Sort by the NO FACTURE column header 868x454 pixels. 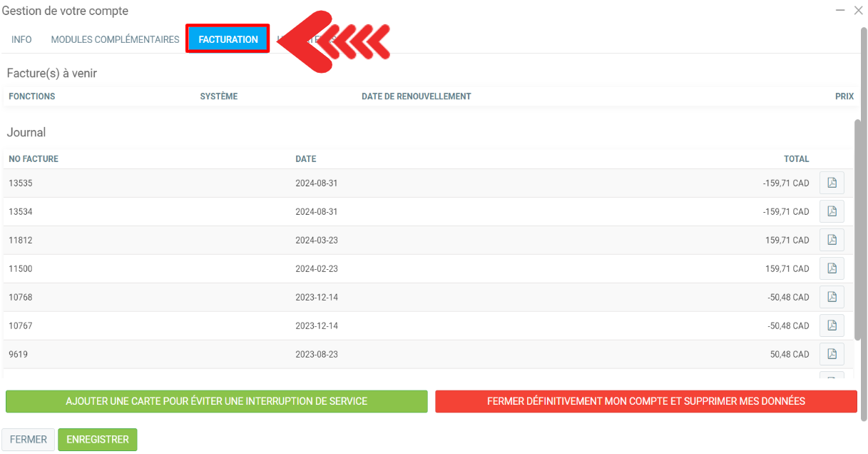point(34,158)
